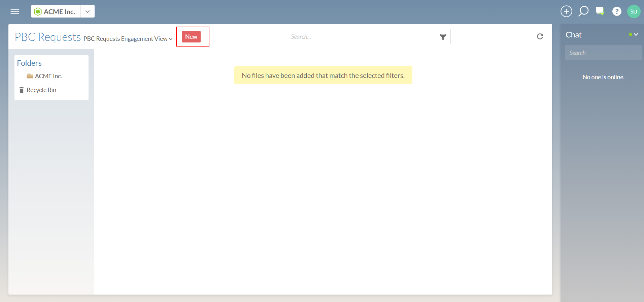The height and width of the screenshot is (302, 644).
Task: Focus the PBC Requests search field
Action: pyautogui.click(x=362, y=37)
